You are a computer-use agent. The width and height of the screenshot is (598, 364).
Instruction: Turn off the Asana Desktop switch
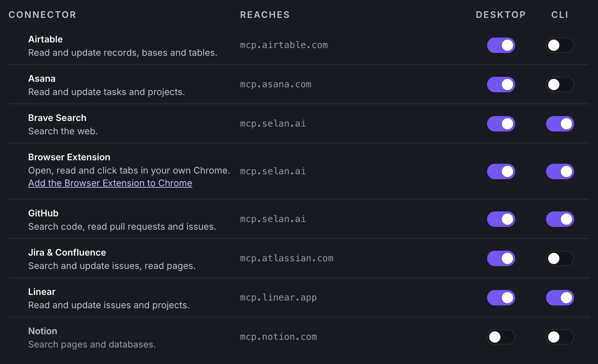coord(501,85)
